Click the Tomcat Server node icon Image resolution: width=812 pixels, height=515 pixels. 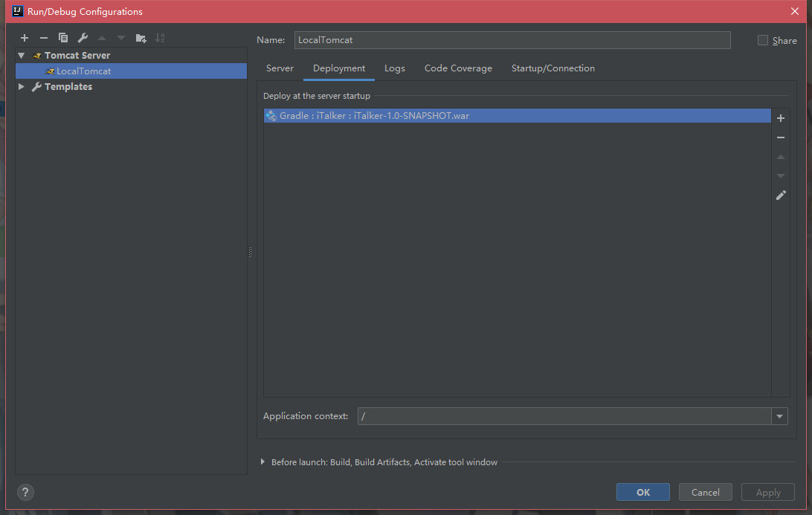pos(36,56)
